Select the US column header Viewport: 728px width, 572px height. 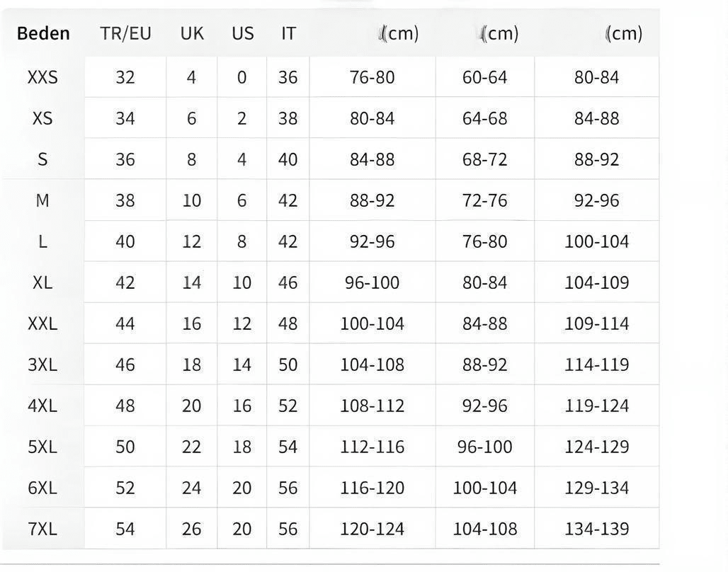242,33
